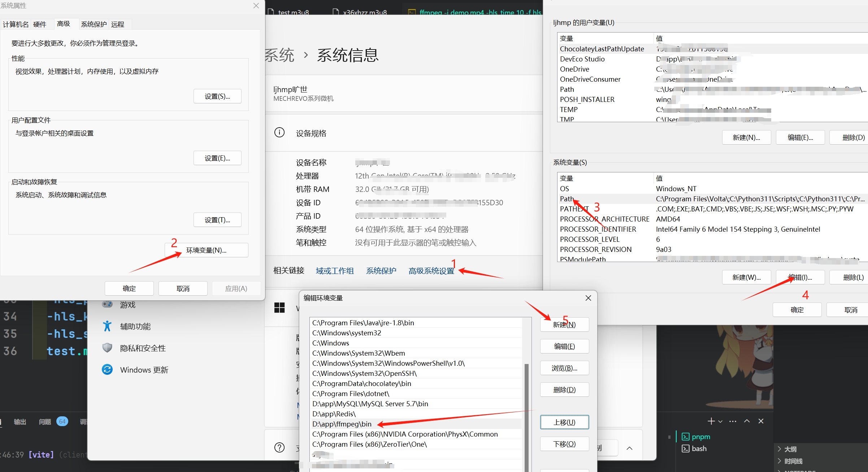Select the D:\app\ffmpeg\bin path entry

(342, 424)
